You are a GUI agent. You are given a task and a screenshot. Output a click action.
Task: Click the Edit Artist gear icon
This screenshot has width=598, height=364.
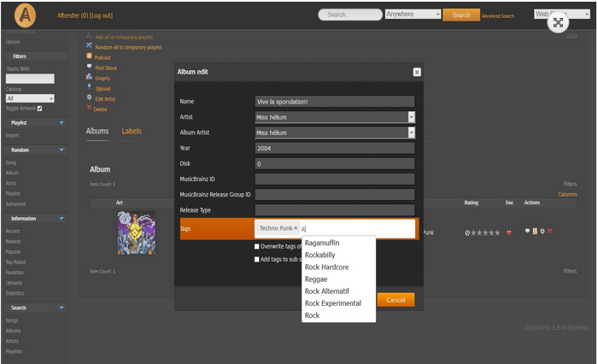click(90, 98)
